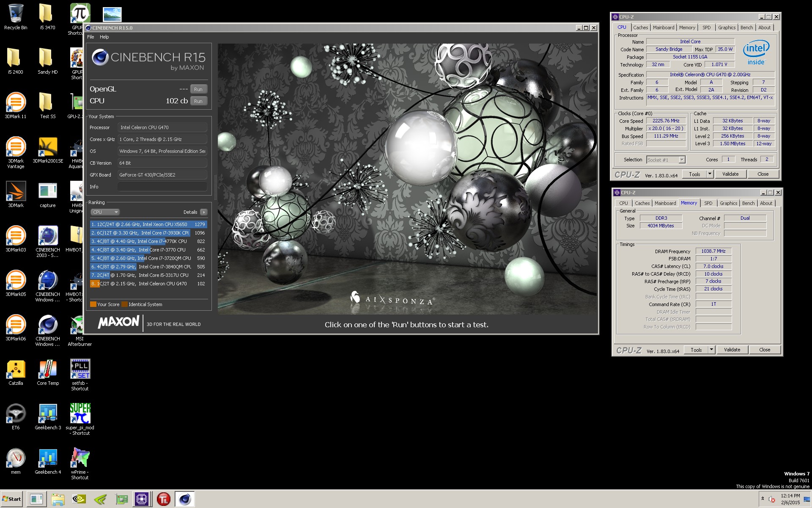The height and width of the screenshot is (508, 812).
Task: Switch to Caches tab in upper CPU-Z
Action: (x=640, y=28)
